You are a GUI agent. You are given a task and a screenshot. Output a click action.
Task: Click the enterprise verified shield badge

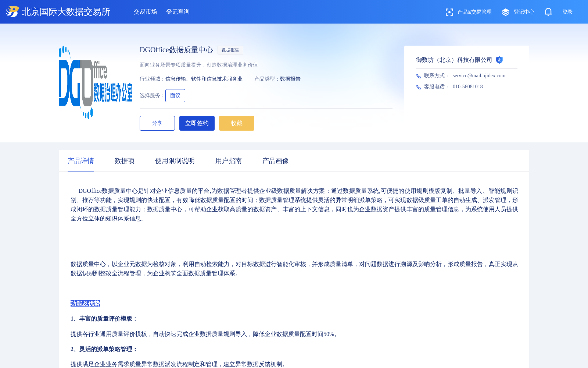coord(499,60)
